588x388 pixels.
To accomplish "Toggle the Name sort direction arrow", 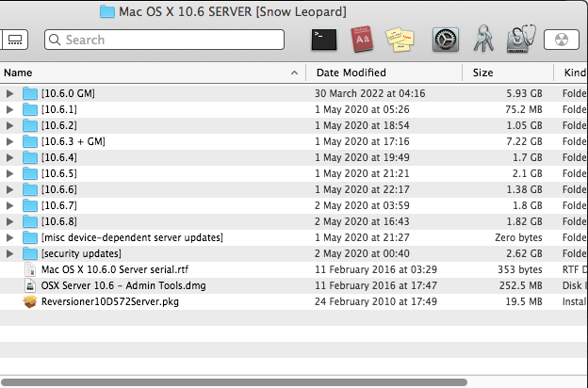I will click(294, 73).
